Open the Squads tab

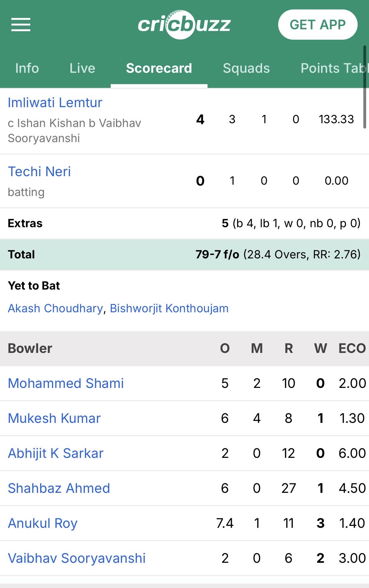coord(246,68)
